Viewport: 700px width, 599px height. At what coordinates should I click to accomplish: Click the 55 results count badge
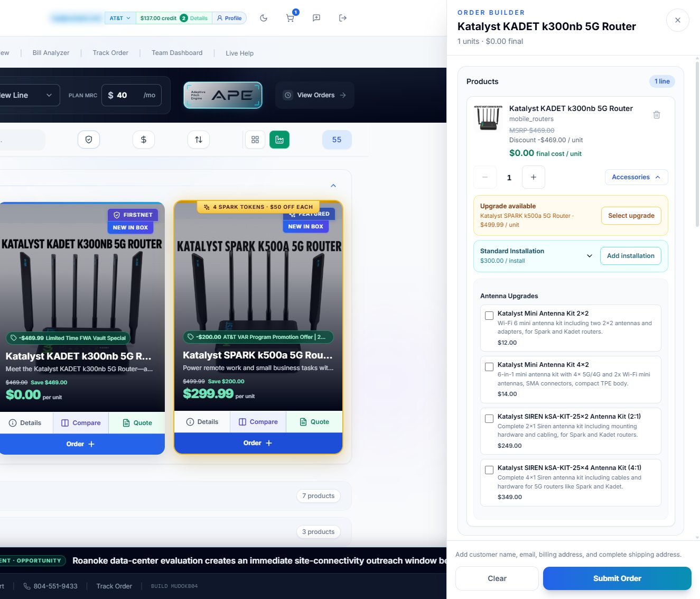pyautogui.click(x=337, y=140)
